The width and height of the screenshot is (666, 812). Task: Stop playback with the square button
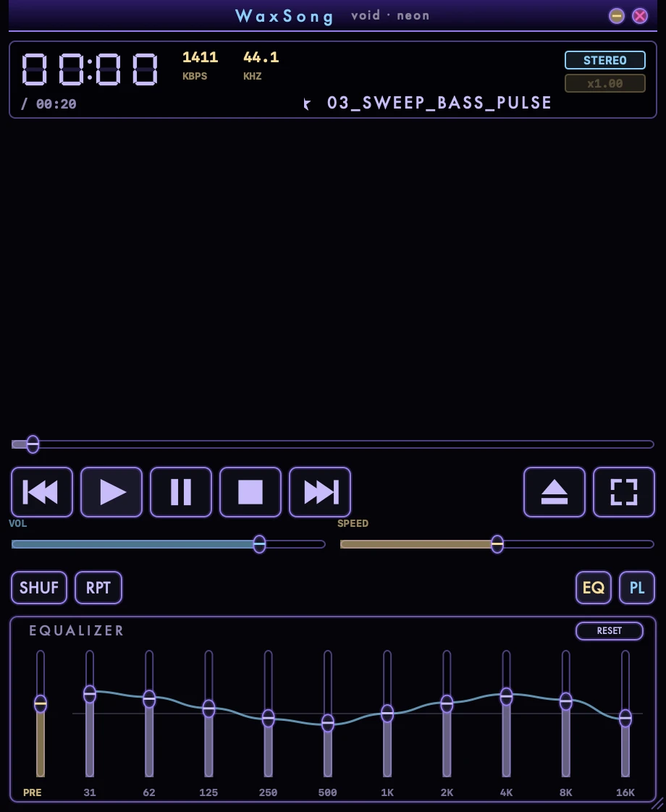(250, 492)
